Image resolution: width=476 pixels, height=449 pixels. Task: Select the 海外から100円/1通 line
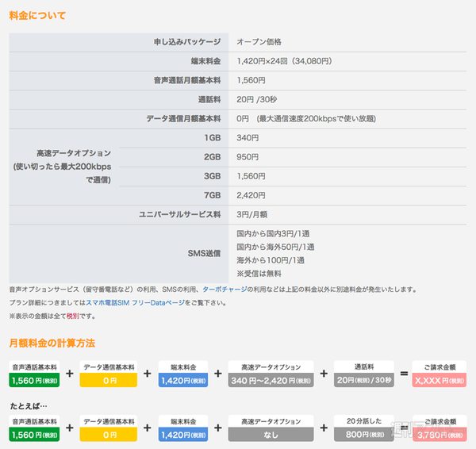(271, 260)
